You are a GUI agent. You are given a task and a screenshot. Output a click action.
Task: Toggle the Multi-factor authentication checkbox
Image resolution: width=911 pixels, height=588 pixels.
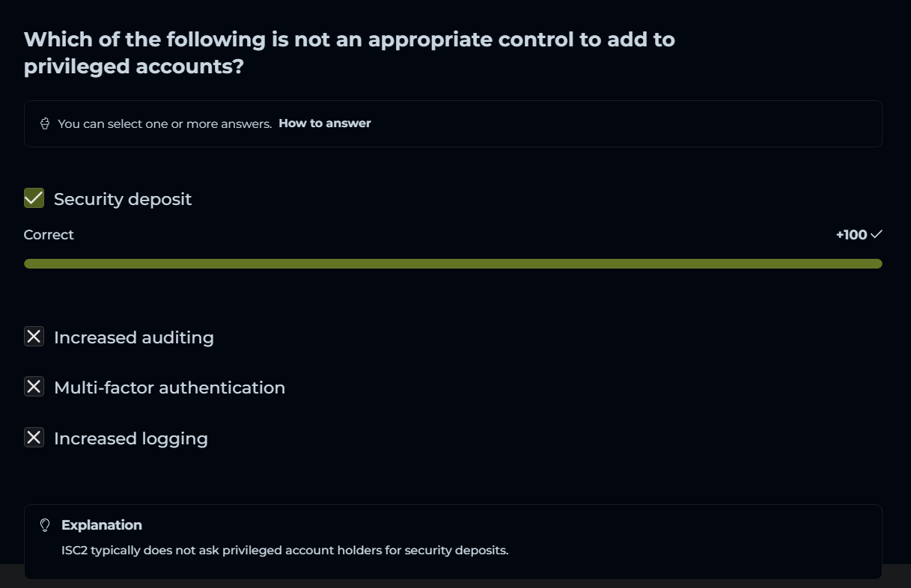click(x=34, y=387)
